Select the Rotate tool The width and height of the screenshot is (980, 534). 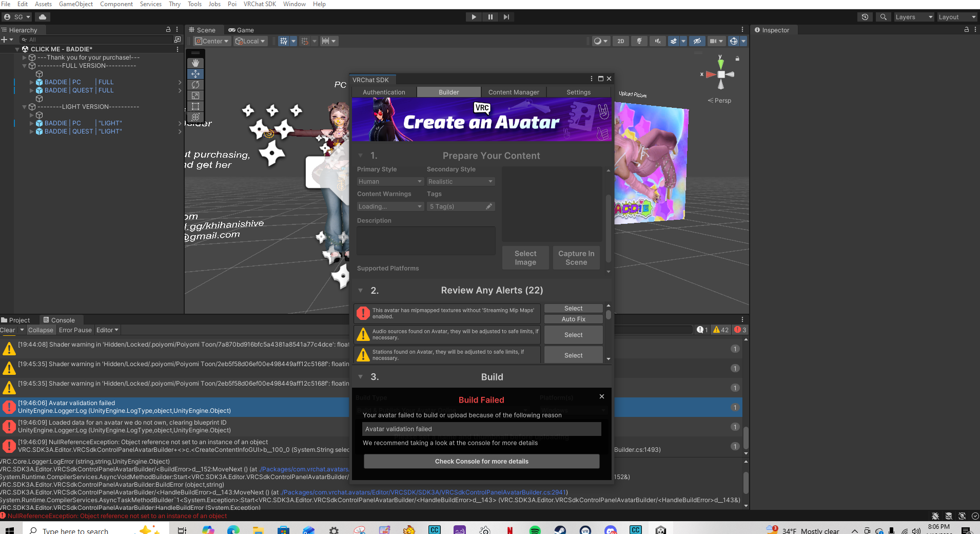coord(195,85)
